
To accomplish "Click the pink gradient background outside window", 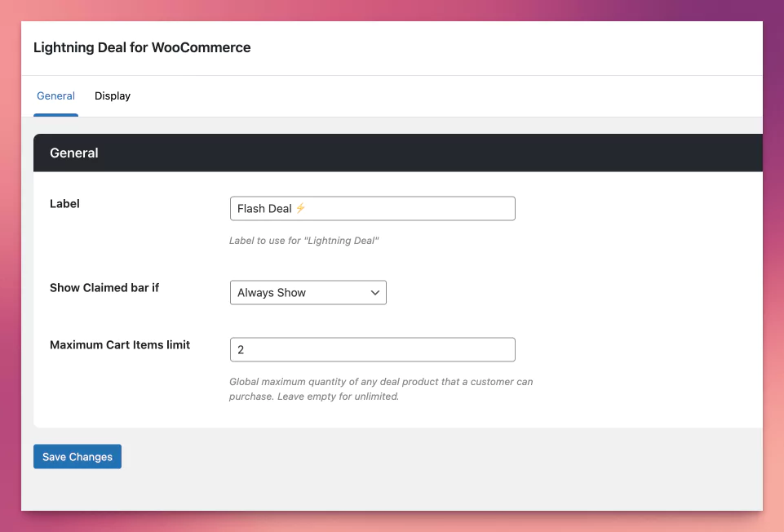I will click(10, 245).
